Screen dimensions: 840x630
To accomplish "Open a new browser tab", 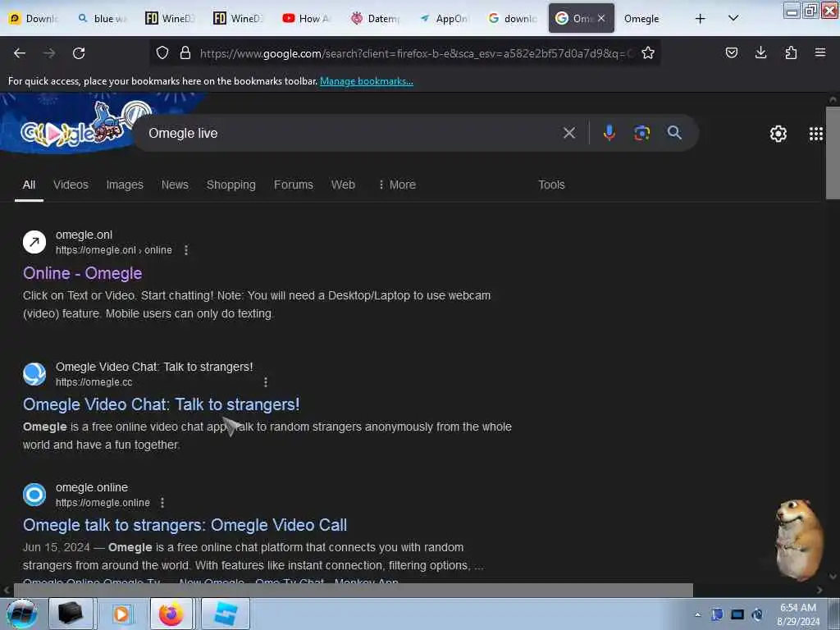I will point(700,19).
